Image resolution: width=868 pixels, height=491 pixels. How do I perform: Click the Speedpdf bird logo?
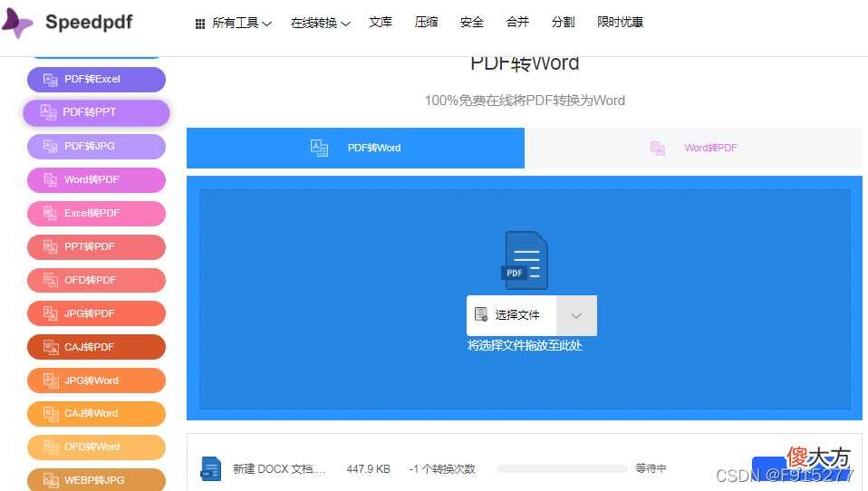pyautogui.click(x=17, y=24)
